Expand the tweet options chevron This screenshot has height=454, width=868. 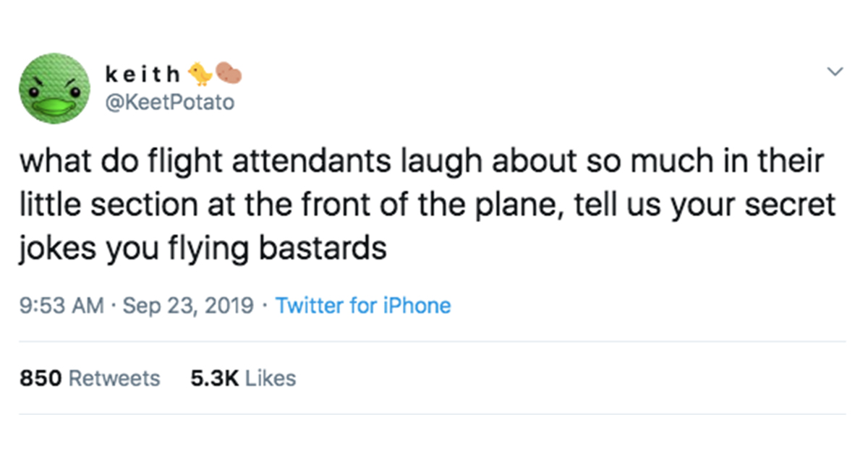click(x=835, y=72)
